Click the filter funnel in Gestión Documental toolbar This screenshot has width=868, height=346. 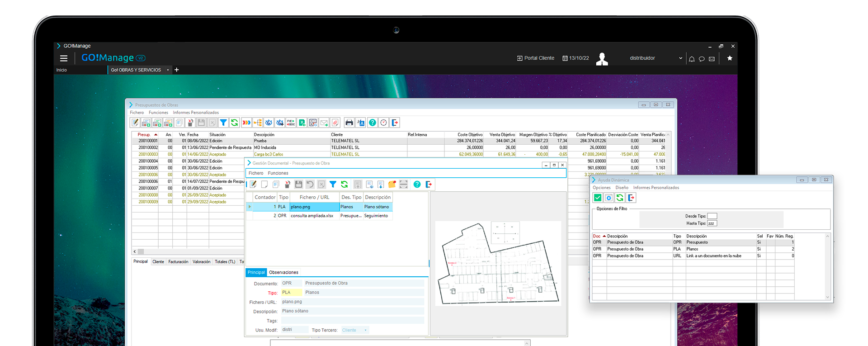click(x=333, y=184)
